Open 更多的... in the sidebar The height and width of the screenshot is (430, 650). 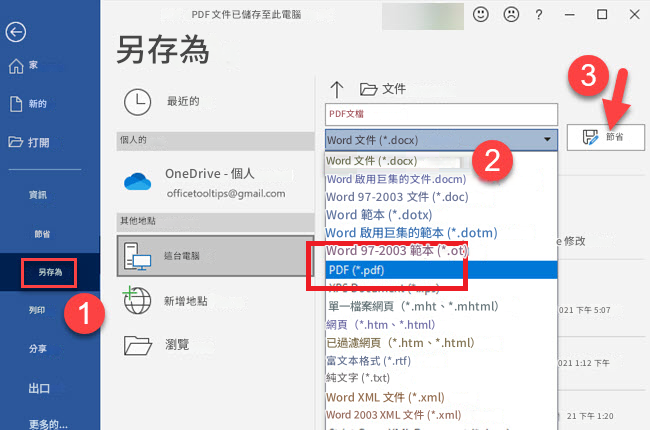pyautogui.click(x=48, y=424)
